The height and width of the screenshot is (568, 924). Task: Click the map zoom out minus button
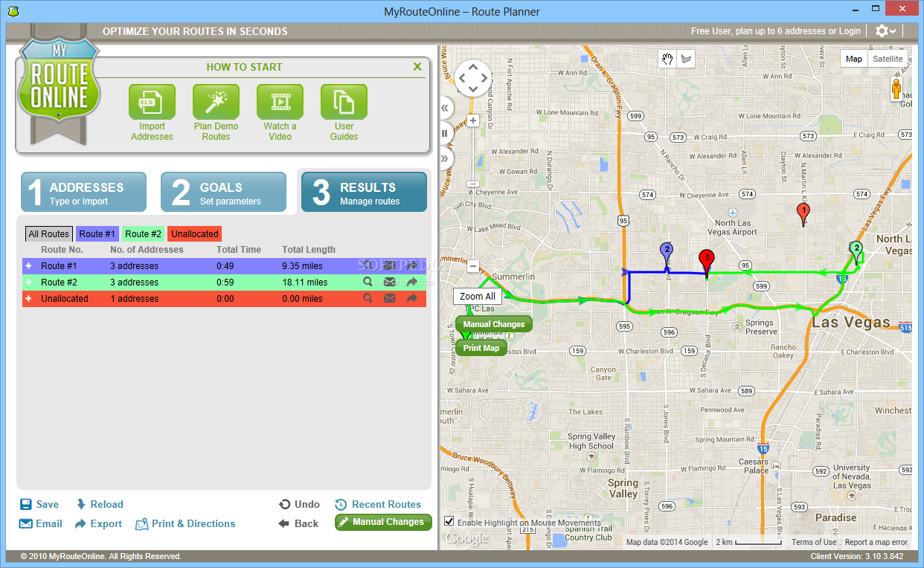(473, 265)
